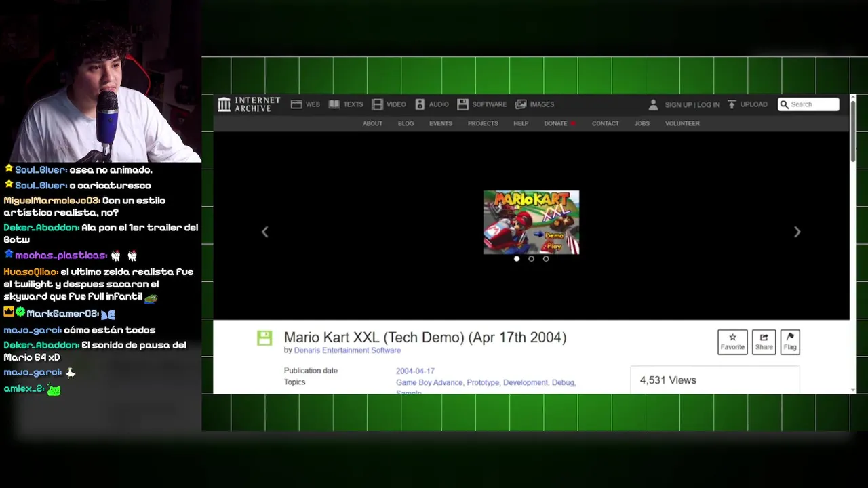Favorite this item with star button
Screen dimensions: 868x488
tap(732, 342)
